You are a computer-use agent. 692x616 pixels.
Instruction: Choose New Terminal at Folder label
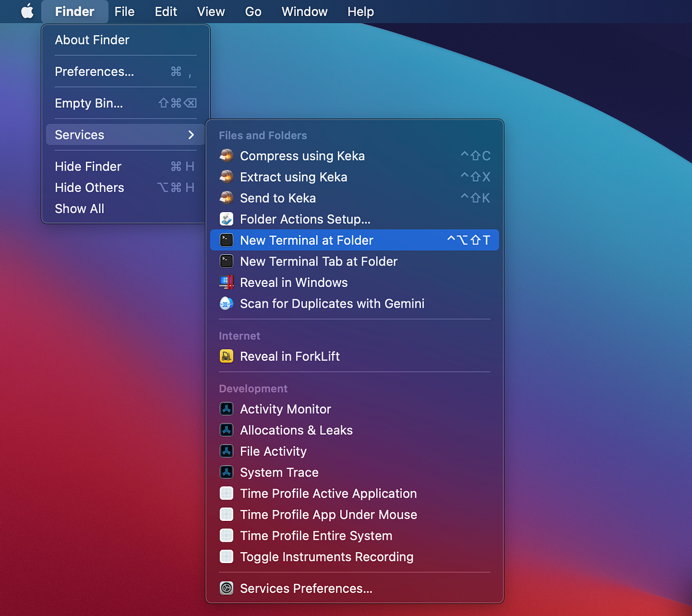point(307,240)
